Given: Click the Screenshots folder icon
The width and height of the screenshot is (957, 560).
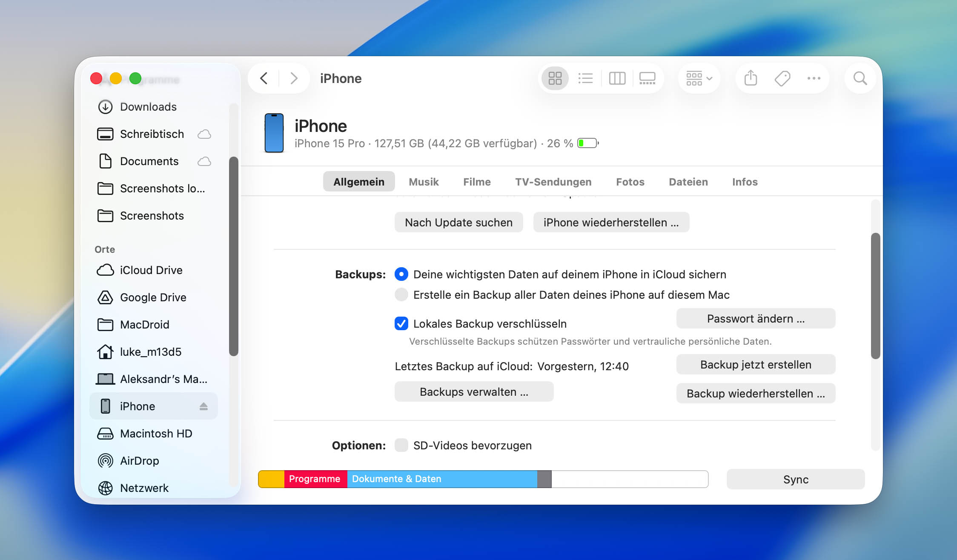Looking at the screenshot, I should [x=105, y=216].
